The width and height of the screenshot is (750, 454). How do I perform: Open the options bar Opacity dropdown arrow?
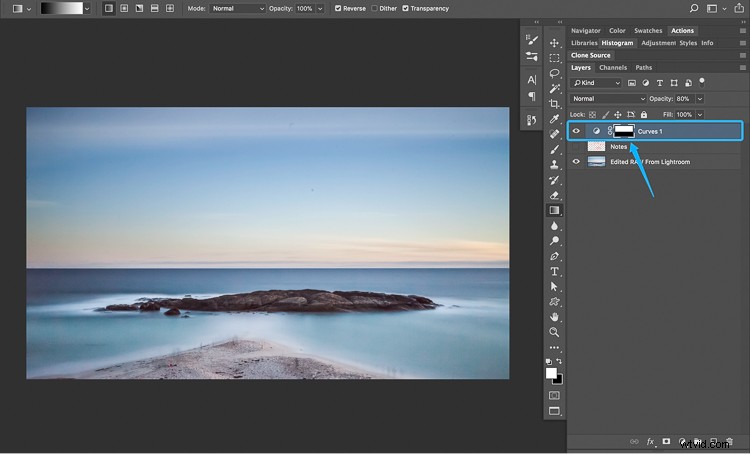[320, 9]
